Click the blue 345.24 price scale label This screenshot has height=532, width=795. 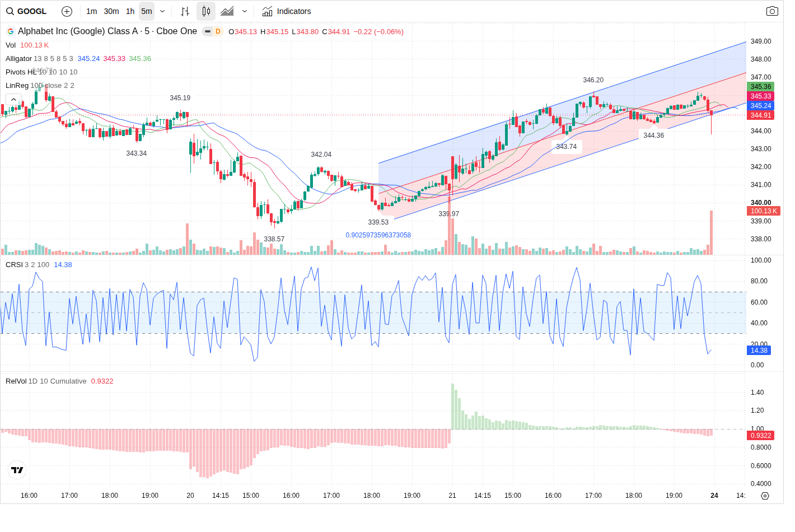pyautogui.click(x=760, y=106)
